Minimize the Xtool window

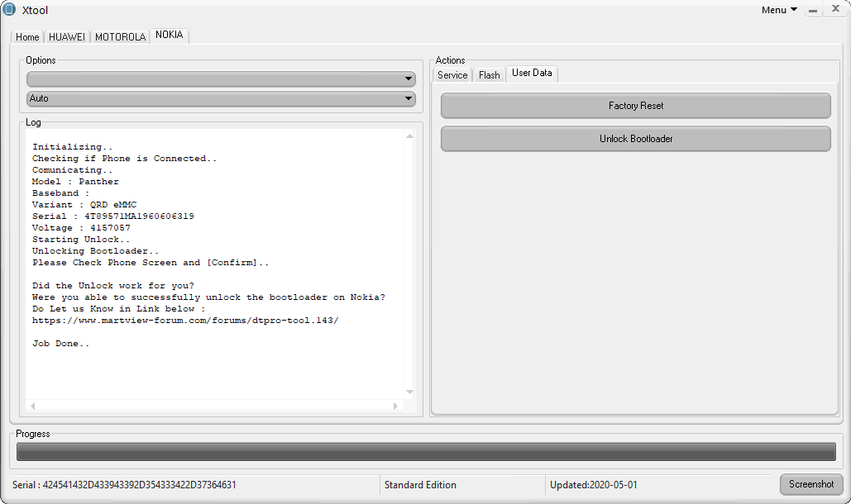pyautogui.click(x=813, y=10)
